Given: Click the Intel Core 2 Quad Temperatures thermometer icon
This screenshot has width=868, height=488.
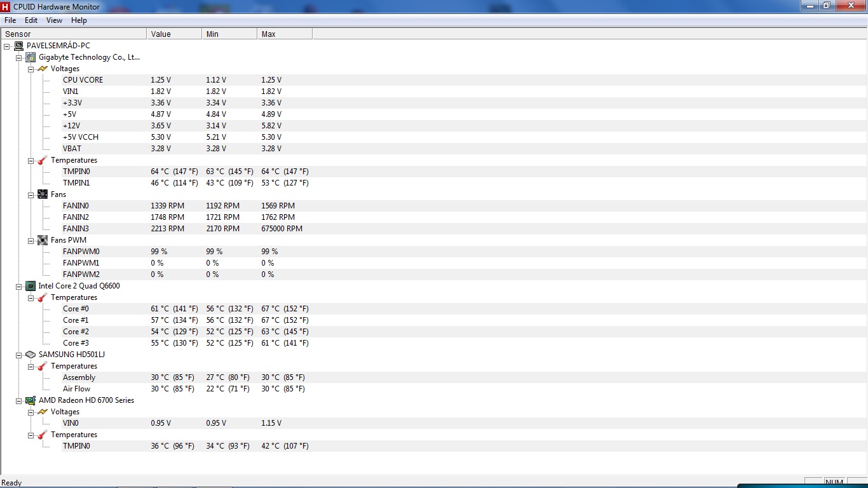Looking at the screenshot, I should (x=43, y=297).
